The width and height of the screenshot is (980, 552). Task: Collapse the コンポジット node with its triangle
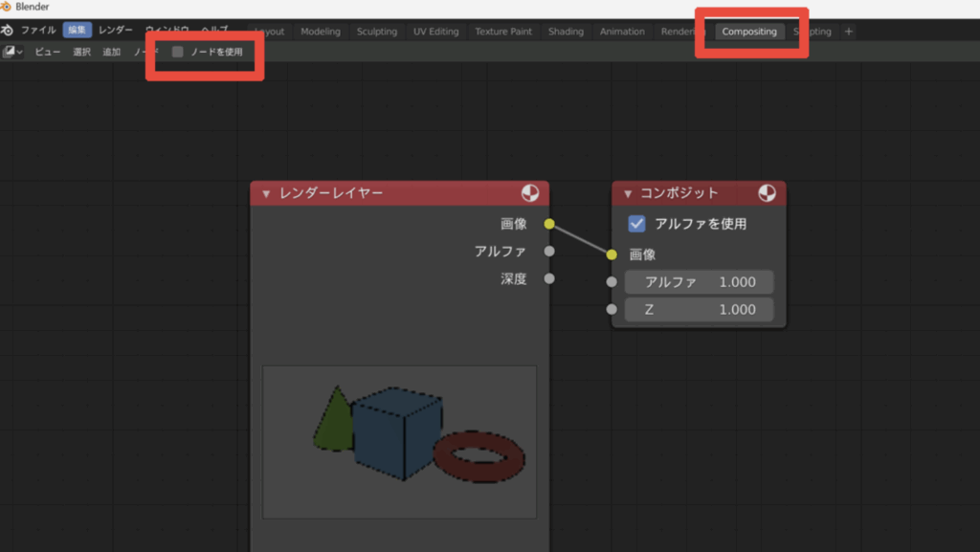coord(628,194)
